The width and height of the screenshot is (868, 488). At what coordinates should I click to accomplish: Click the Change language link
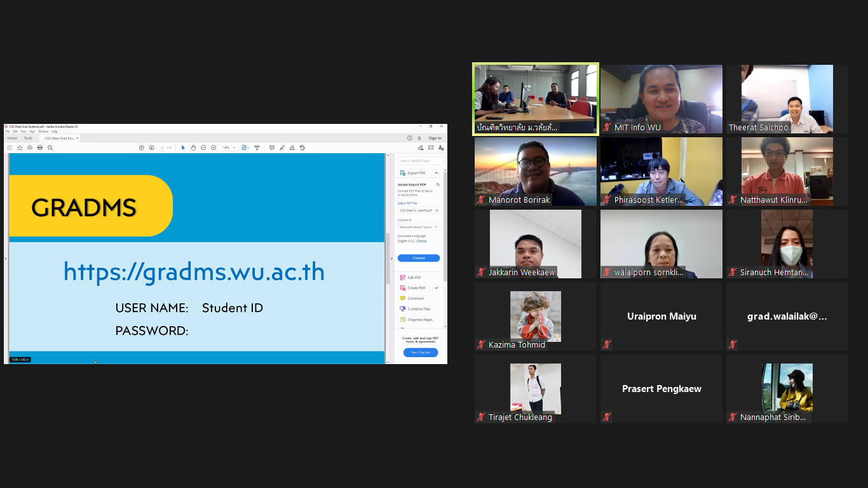pyautogui.click(x=421, y=241)
